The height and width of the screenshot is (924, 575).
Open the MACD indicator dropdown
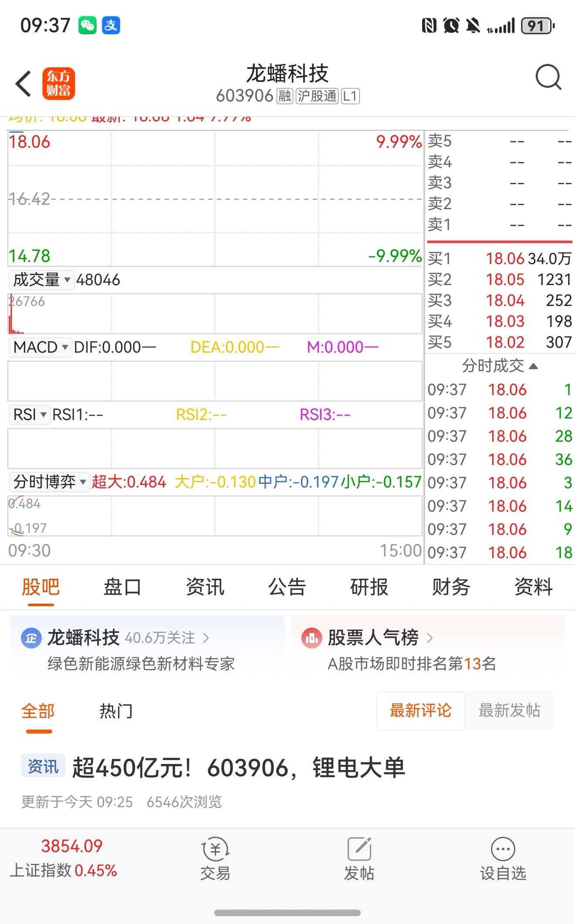click(41, 347)
